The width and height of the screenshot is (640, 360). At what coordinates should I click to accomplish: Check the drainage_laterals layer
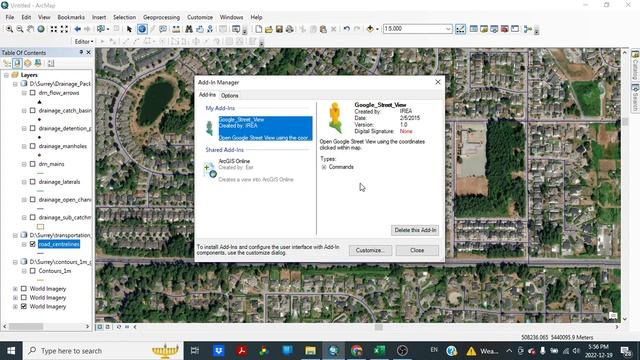click(x=33, y=182)
